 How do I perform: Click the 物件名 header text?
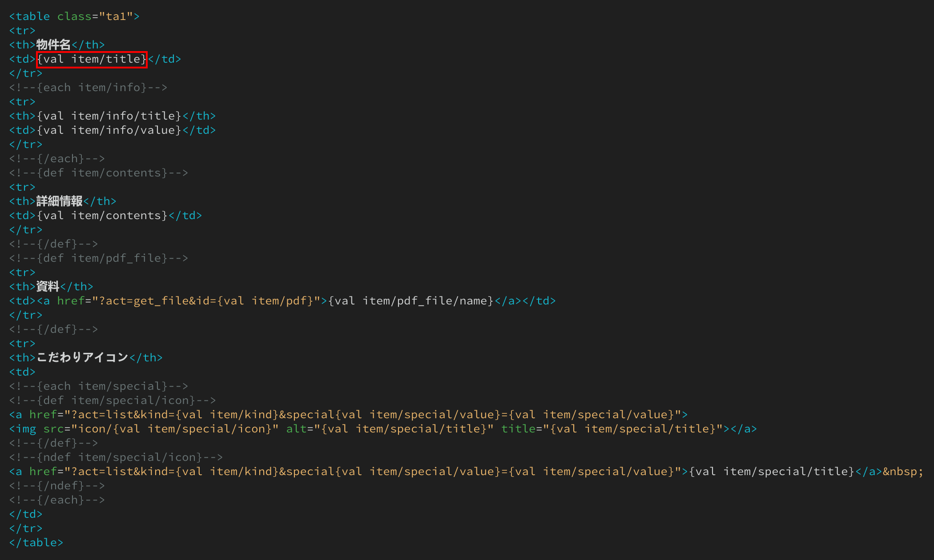pyautogui.click(x=53, y=45)
